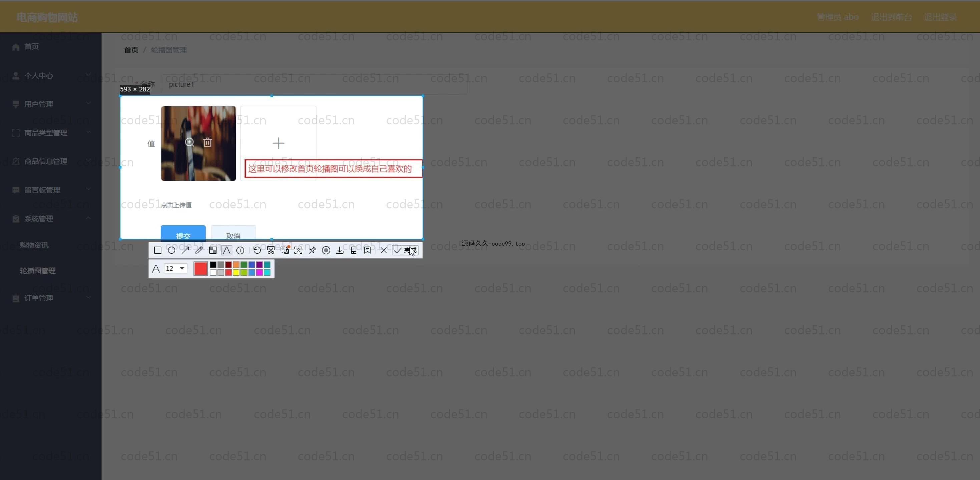Pick the orange color swatch
Screen dimensions: 980x480
(x=236, y=265)
